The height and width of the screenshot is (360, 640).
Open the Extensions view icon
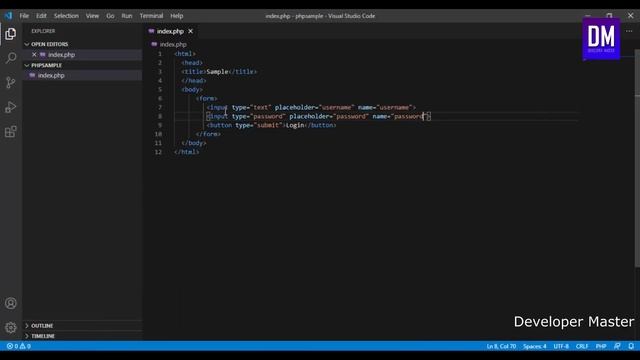click(11, 131)
